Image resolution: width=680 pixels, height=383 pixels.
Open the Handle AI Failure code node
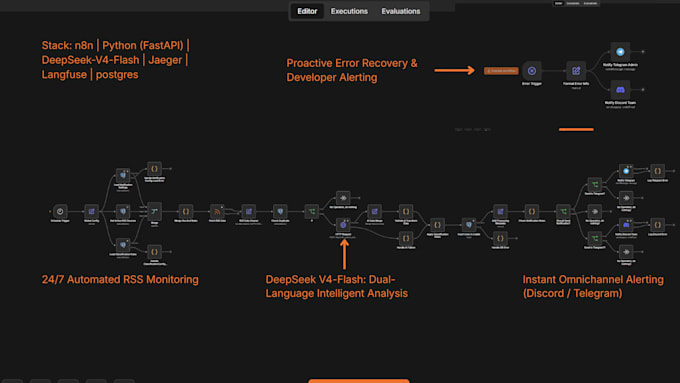(x=406, y=238)
